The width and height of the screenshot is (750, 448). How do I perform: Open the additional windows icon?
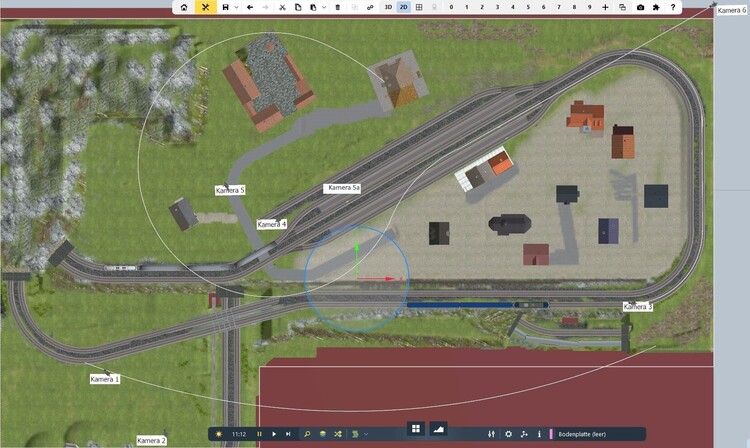[x=622, y=7]
